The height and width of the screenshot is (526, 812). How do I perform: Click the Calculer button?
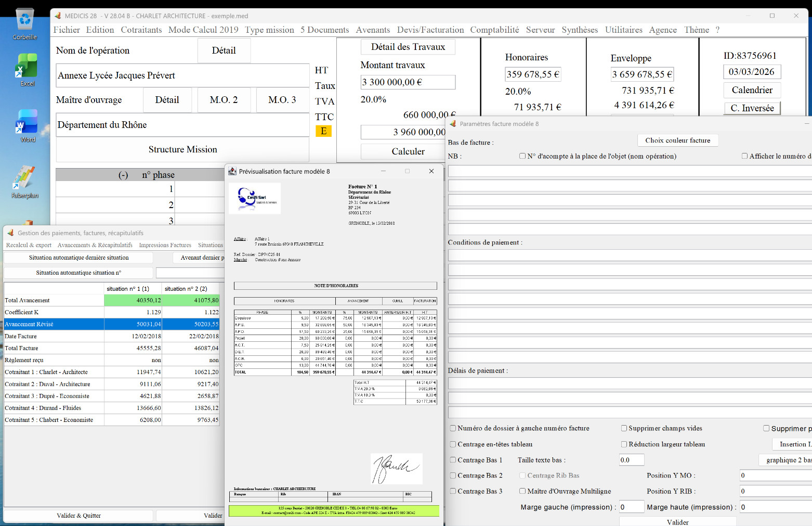pos(408,151)
